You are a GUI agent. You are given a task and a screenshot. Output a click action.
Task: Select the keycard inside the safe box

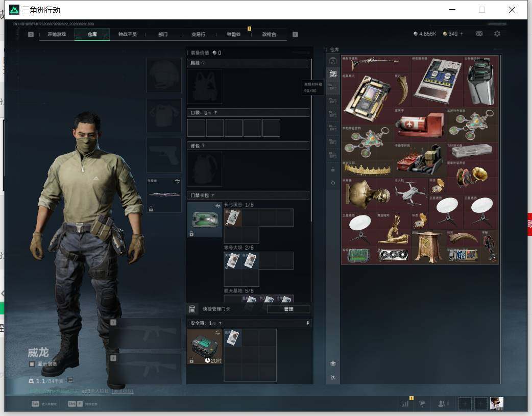coord(233,337)
